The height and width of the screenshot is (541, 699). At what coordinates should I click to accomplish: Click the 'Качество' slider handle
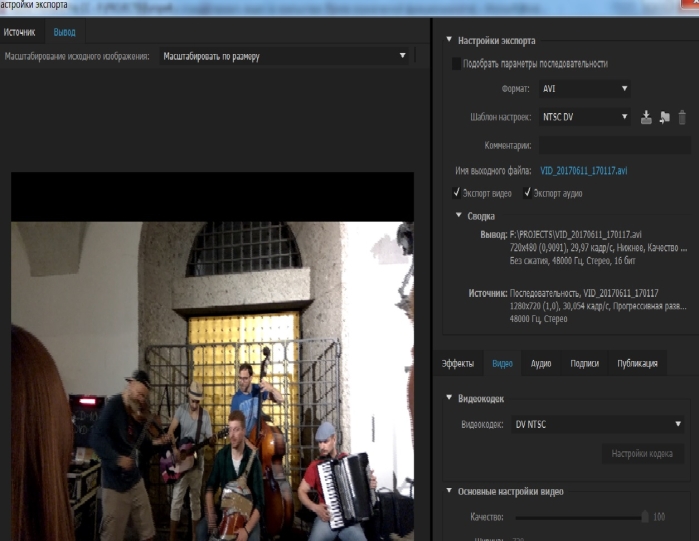645,517
